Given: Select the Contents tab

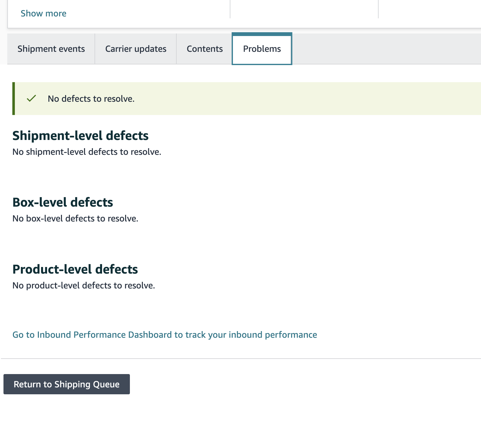Looking at the screenshot, I should pos(205,49).
